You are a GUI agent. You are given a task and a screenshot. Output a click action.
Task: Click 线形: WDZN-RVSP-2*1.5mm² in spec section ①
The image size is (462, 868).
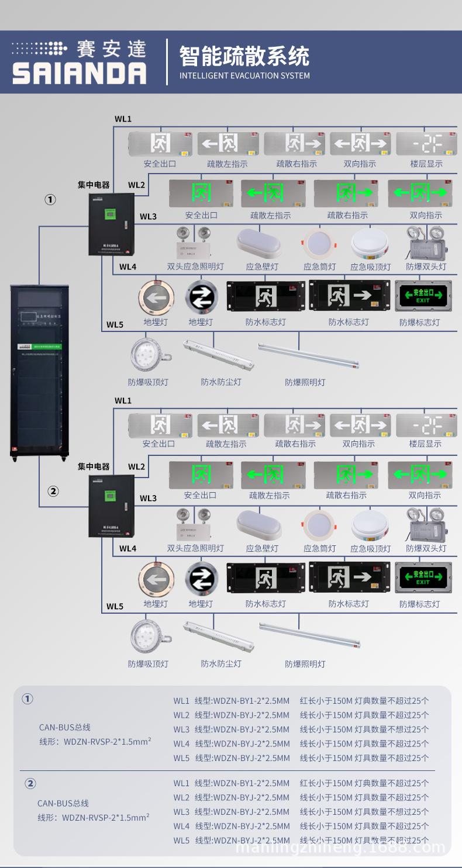pyautogui.click(x=94, y=742)
